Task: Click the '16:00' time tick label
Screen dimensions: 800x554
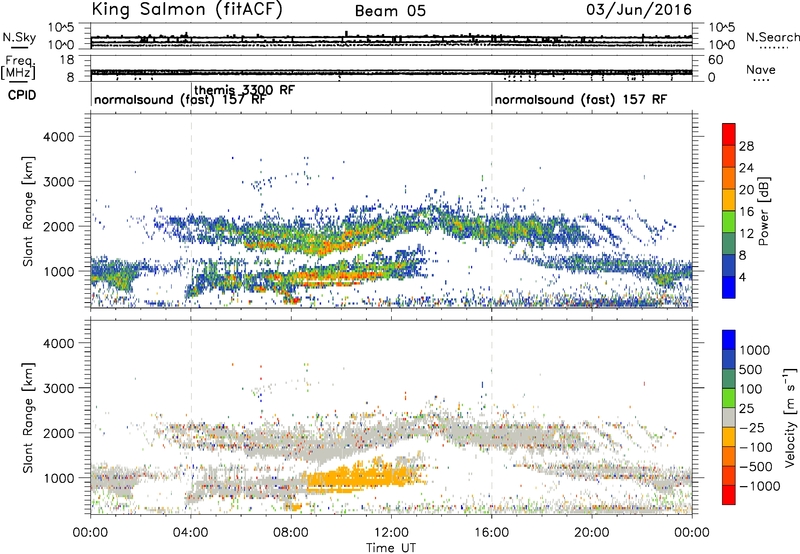Action: pyautogui.click(x=491, y=533)
